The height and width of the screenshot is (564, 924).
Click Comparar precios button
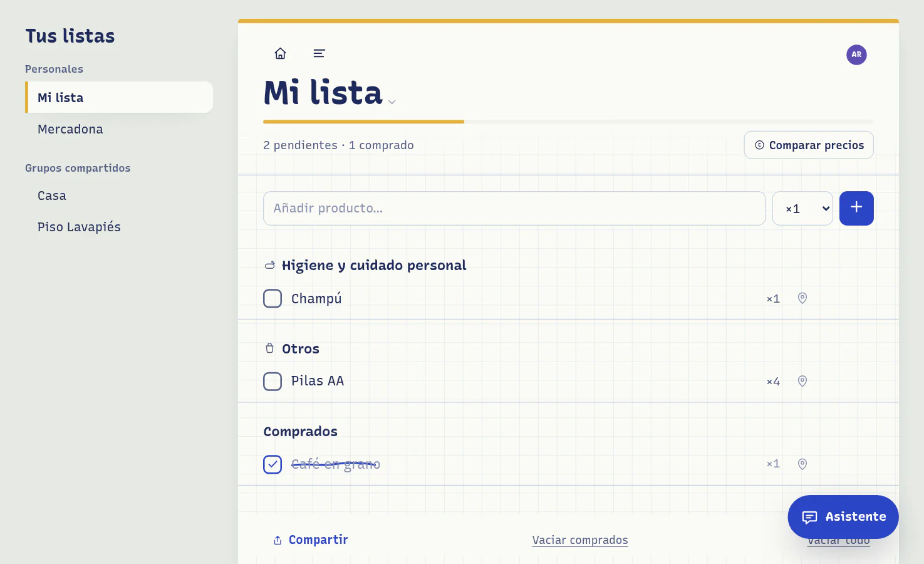pos(809,145)
